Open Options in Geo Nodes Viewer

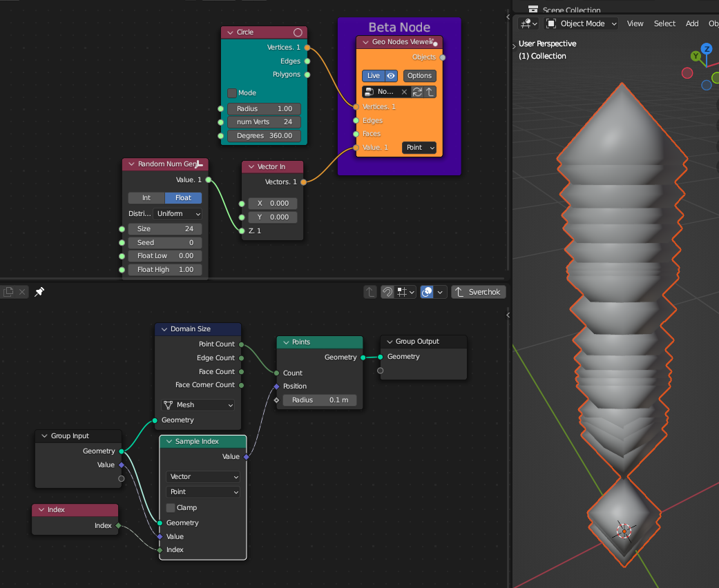(419, 76)
